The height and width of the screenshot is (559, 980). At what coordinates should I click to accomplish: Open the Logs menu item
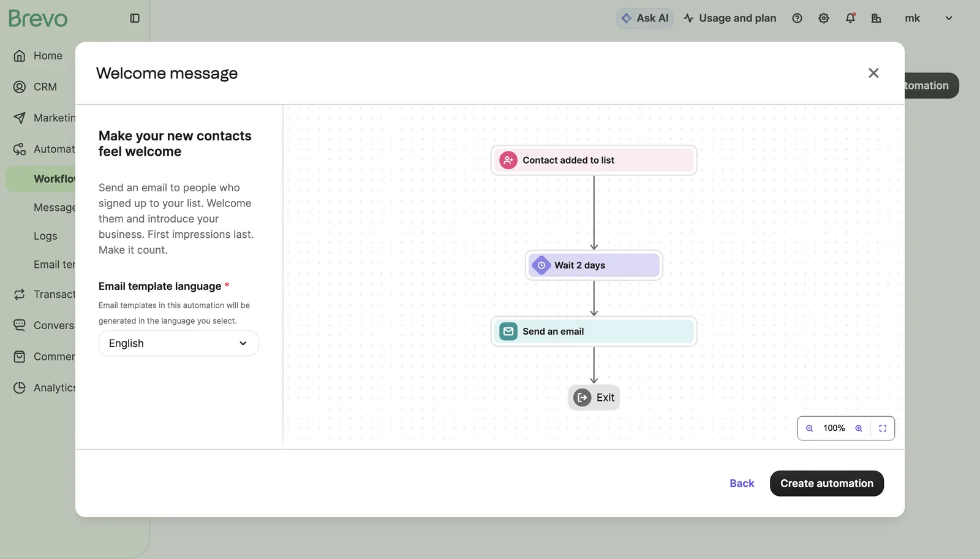point(45,236)
